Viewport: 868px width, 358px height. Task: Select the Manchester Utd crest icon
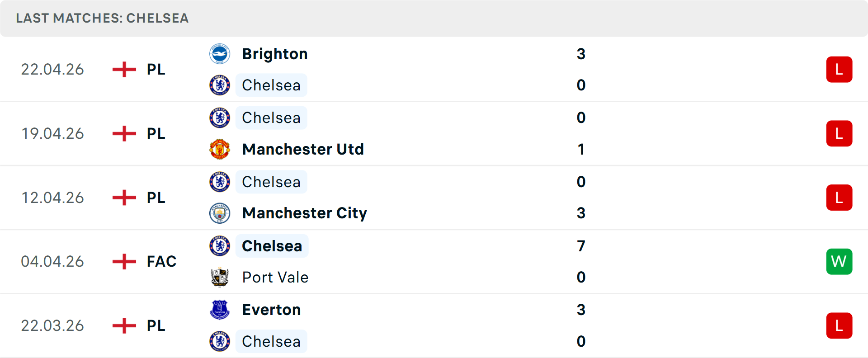tap(220, 149)
